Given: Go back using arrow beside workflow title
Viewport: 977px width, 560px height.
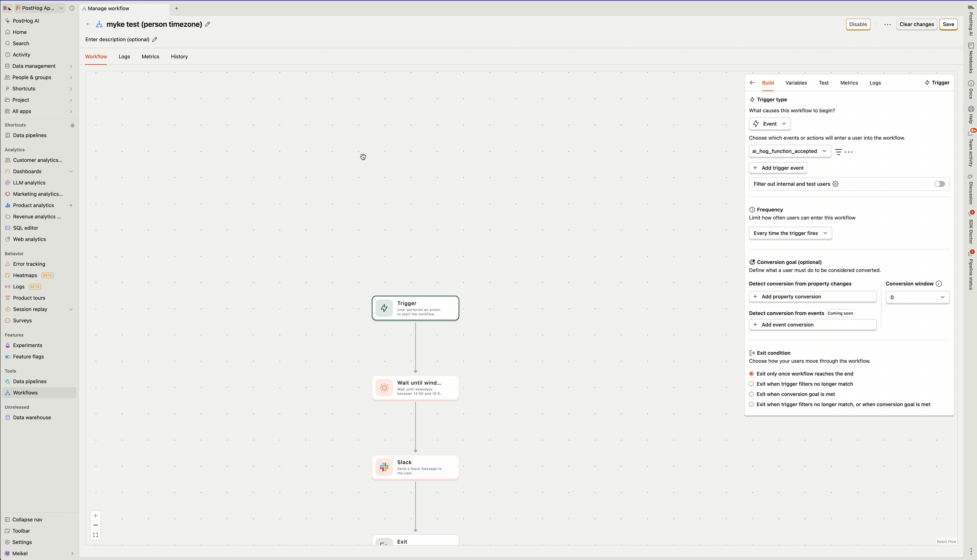Looking at the screenshot, I should point(88,24).
